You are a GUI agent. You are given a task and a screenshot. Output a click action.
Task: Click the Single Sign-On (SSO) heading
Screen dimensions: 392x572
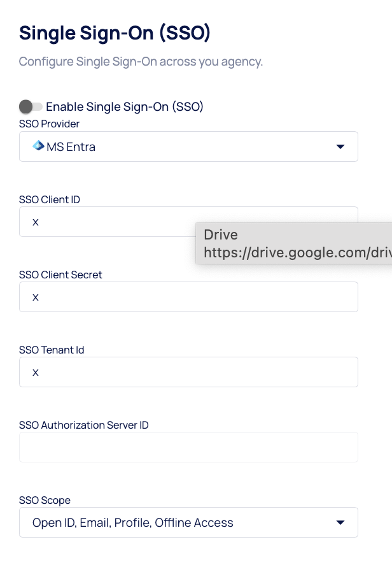115,33
